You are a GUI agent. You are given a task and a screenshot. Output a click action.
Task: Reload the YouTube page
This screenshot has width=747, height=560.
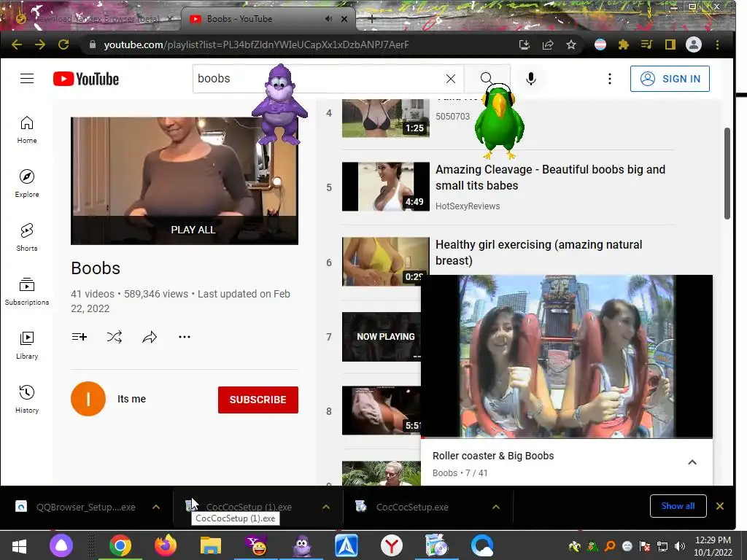click(63, 44)
